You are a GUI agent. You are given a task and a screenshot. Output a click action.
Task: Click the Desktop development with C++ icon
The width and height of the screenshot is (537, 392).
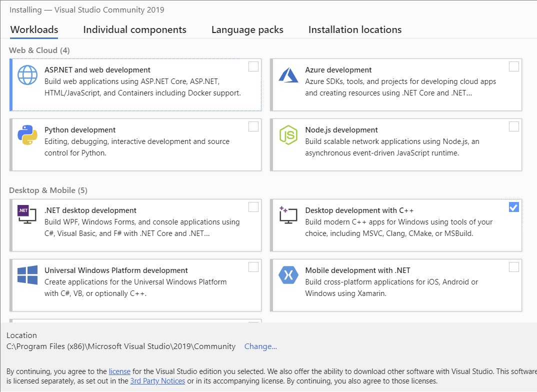tap(288, 215)
